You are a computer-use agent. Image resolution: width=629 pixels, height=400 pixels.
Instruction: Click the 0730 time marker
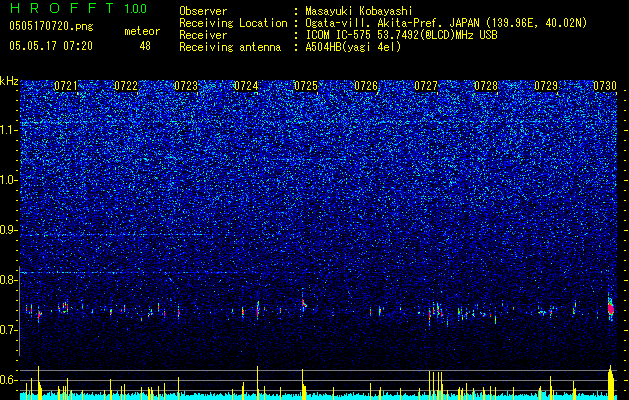pyautogui.click(x=605, y=86)
